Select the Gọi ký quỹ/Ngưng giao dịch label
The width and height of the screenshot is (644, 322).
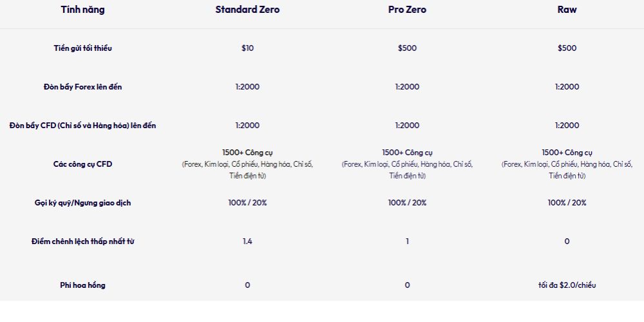[x=82, y=203]
